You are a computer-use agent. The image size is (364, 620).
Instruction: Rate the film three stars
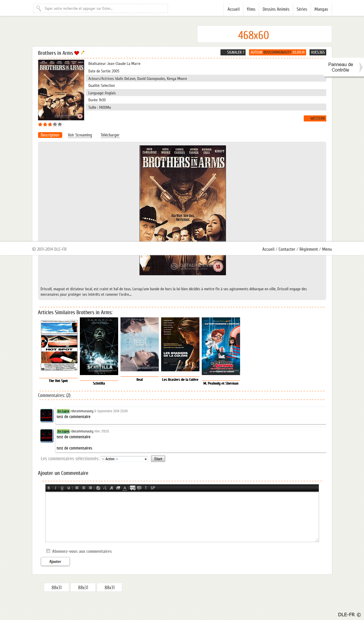click(50, 124)
